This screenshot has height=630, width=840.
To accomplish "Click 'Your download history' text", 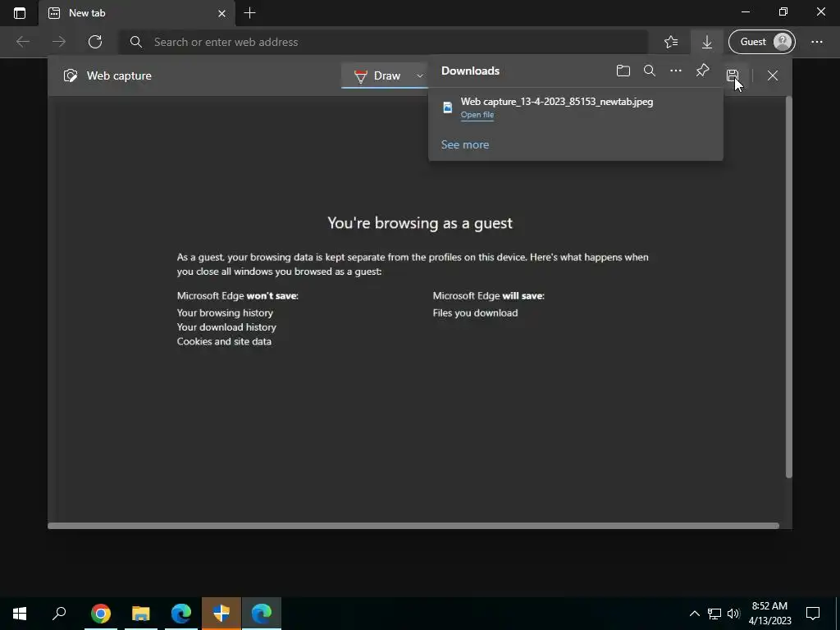I will 226,326.
